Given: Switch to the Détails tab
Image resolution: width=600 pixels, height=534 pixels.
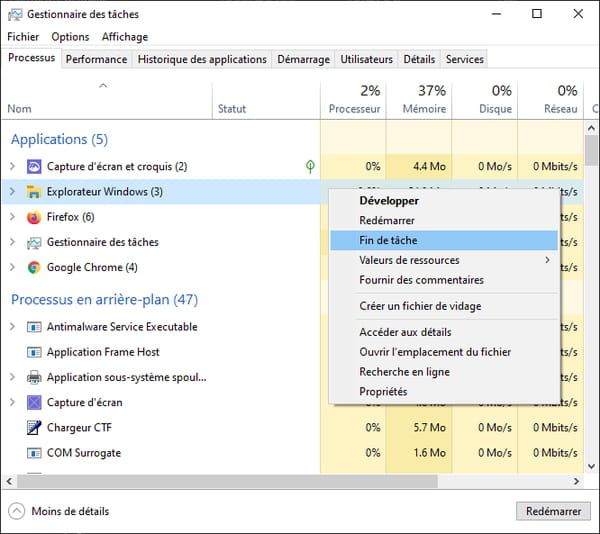Looking at the screenshot, I should [419, 59].
